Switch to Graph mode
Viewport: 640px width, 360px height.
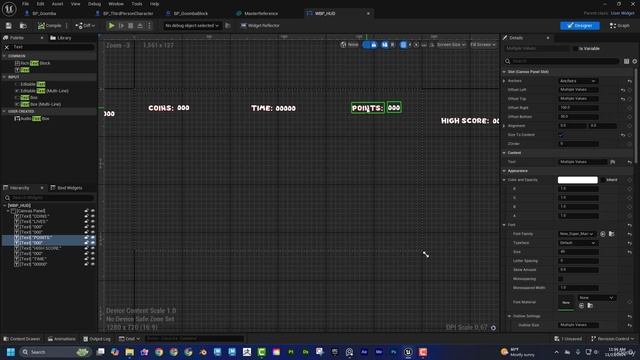620,26
